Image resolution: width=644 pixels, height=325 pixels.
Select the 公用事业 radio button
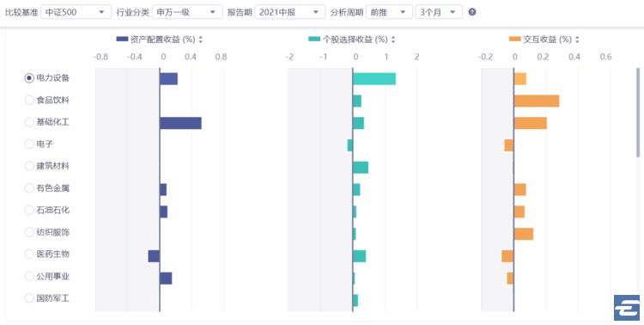(x=29, y=276)
